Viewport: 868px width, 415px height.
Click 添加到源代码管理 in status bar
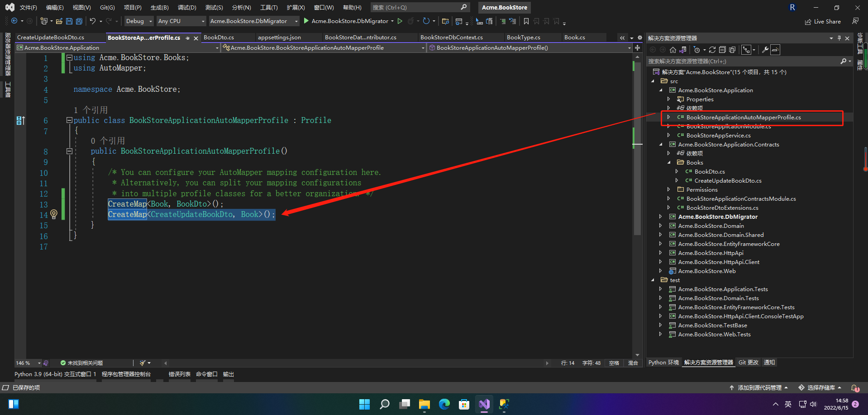click(x=759, y=388)
